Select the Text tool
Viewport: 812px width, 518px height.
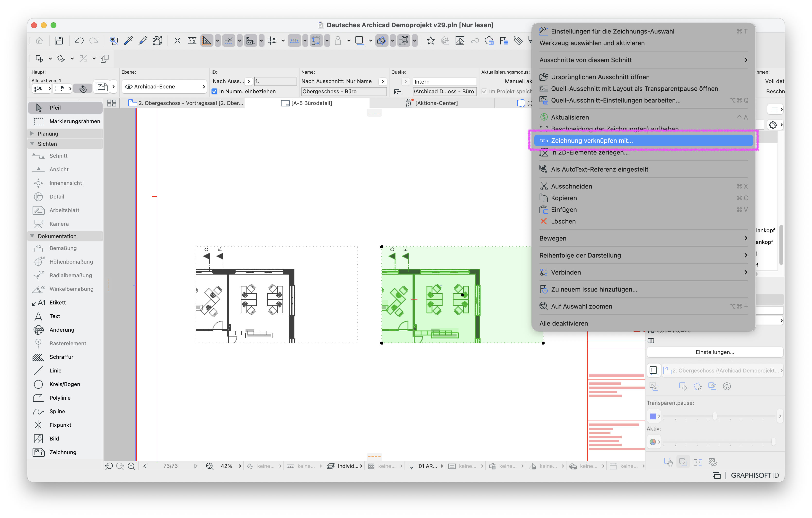click(65, 316)
